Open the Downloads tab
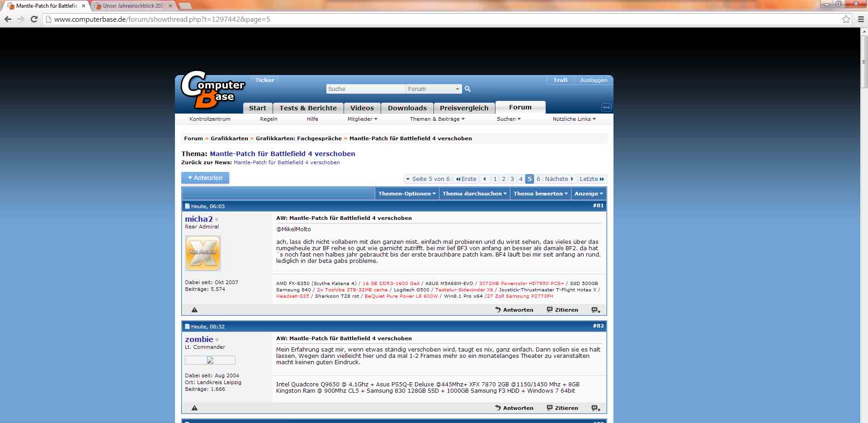The image size is (868, 423). tap(407, 108)
